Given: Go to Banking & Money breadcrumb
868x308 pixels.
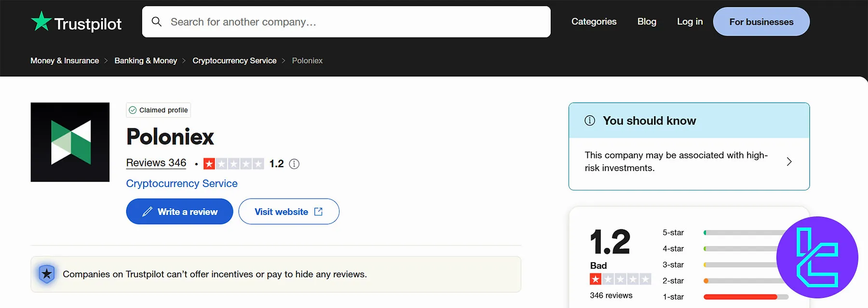Looking at the screenshot, I should click(146, 61).
